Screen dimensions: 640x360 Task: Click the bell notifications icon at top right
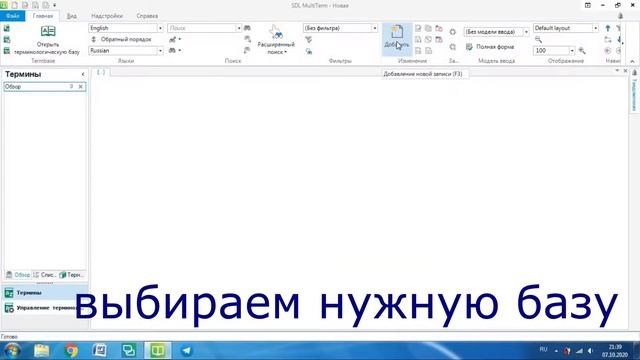tap(620, 16)
